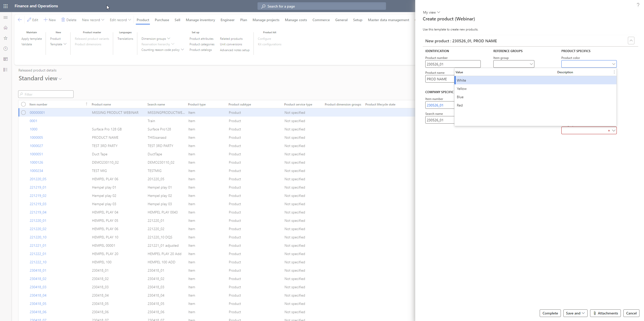Check the item number checkbox in header
The image size is (644, 321).
tap(23, 104)
